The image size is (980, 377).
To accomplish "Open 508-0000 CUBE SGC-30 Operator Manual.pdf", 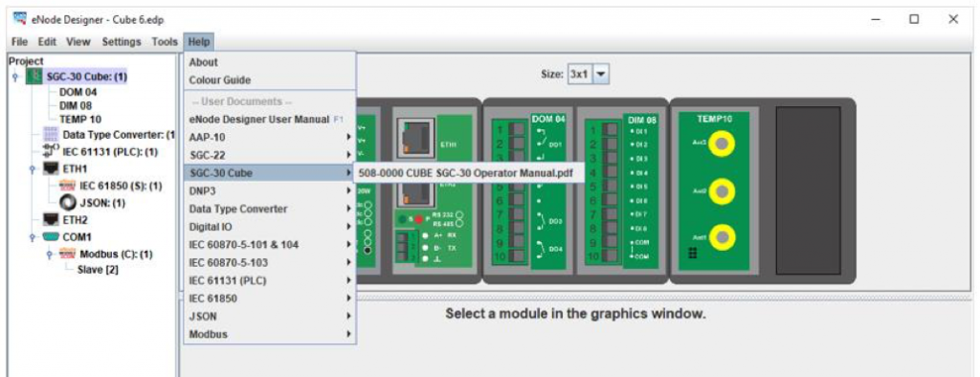I will (x=469, y=172).
